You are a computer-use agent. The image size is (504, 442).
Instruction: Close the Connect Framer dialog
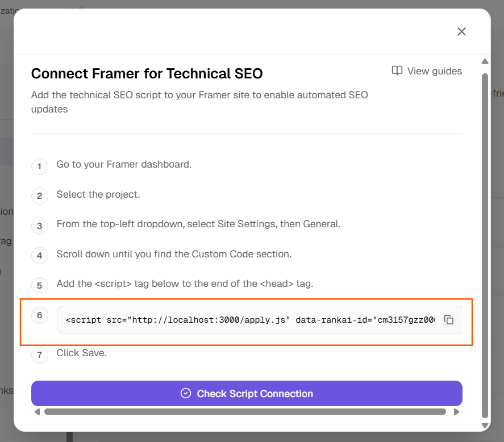click(x=461, y=32)
